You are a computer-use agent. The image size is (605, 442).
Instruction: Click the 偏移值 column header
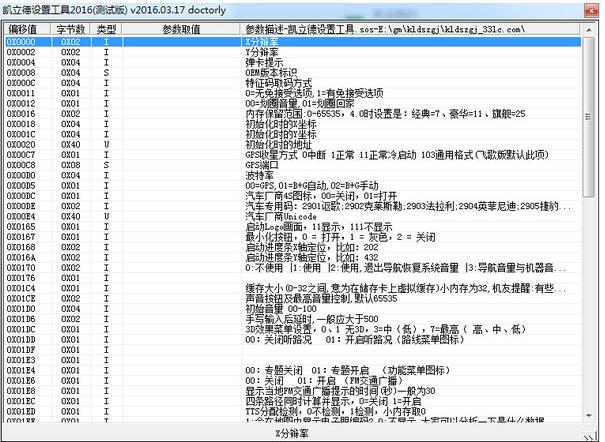27,29
